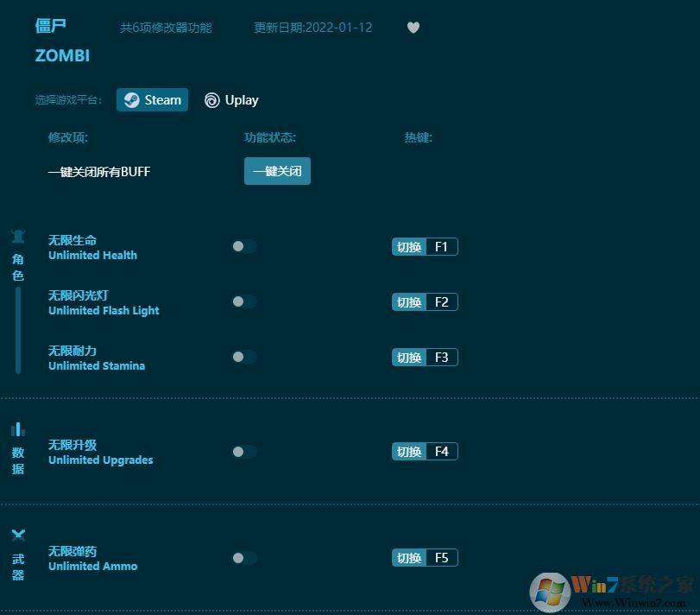
Task: Toggle the Unlimited Upgrades switch
Action: pos(244,451)
